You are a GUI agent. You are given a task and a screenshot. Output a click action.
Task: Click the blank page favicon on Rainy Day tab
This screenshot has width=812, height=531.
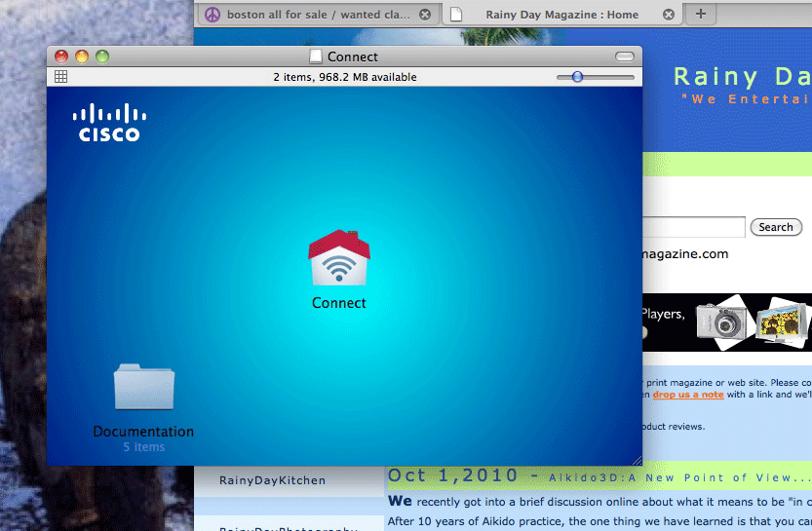point(456,15)
